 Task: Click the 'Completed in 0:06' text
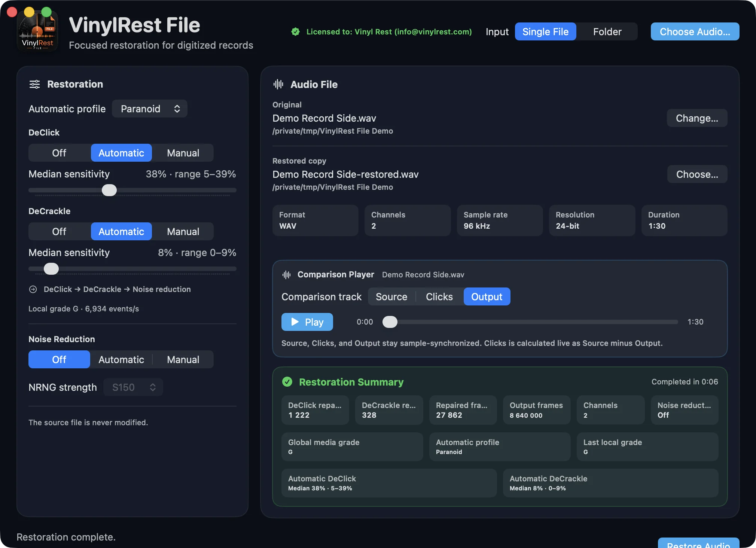point(685,382)
